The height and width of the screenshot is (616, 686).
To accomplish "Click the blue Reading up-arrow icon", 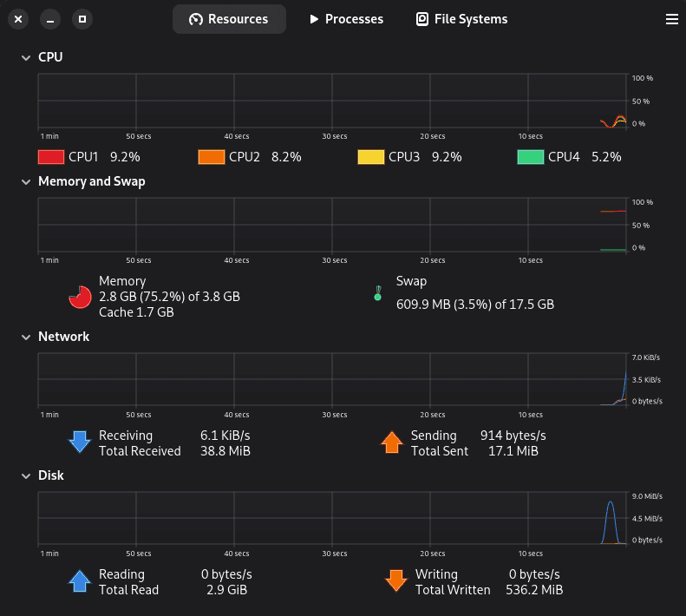I will (x=80, y=581).
